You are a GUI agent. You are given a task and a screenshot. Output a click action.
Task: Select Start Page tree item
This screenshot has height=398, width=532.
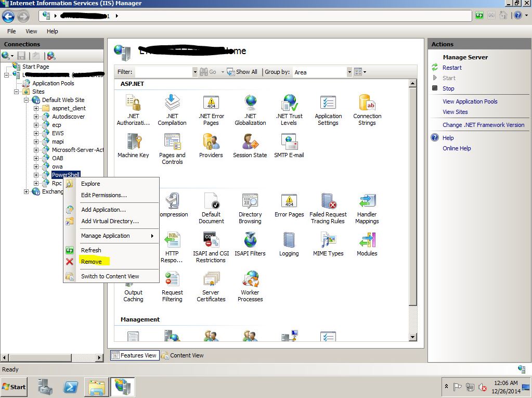[x=36, y=67]
